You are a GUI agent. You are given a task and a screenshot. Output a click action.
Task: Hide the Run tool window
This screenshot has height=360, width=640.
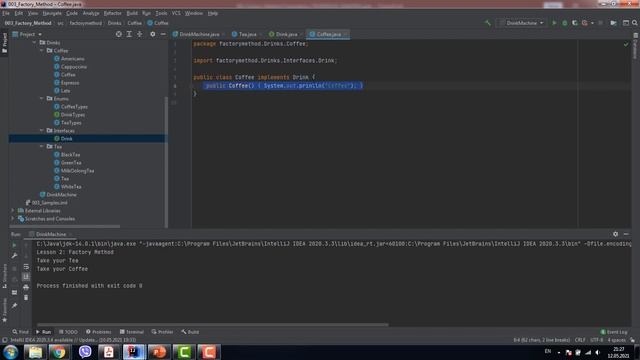[626, 234]
